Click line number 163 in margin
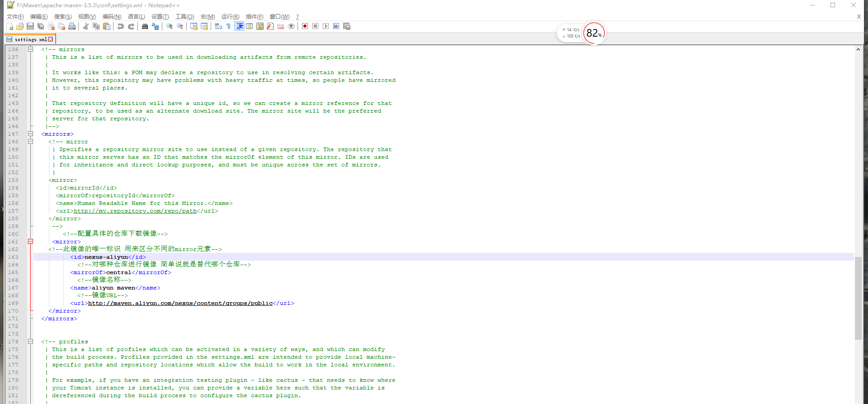868x404 pixels. (13, 257)
